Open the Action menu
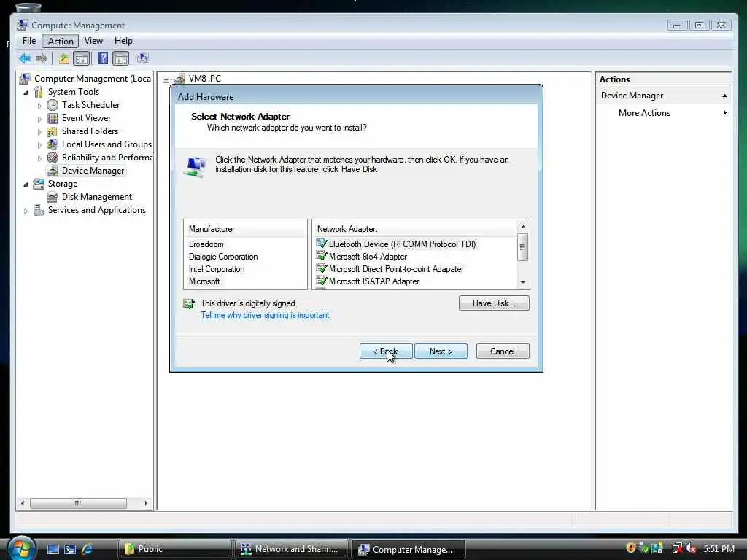Image resolution: width=747 pixels, height=560 pixels. coord(61,42)
